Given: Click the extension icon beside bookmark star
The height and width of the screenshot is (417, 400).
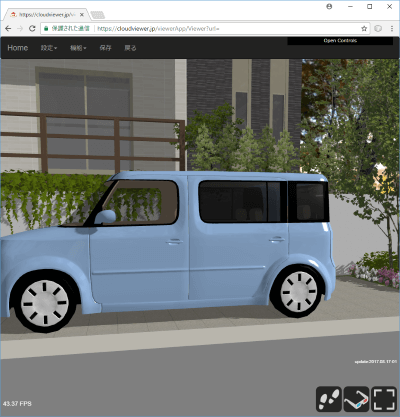Looking at the screenshot, I should (x=378, y=29).
